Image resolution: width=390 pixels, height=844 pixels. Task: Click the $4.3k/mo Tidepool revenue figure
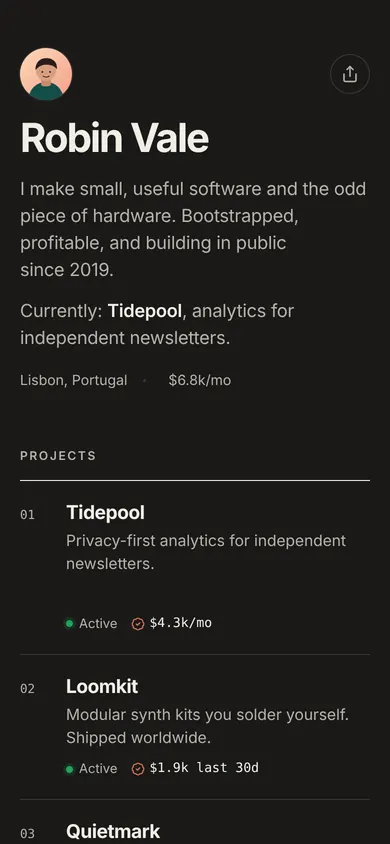pos(181,623)
